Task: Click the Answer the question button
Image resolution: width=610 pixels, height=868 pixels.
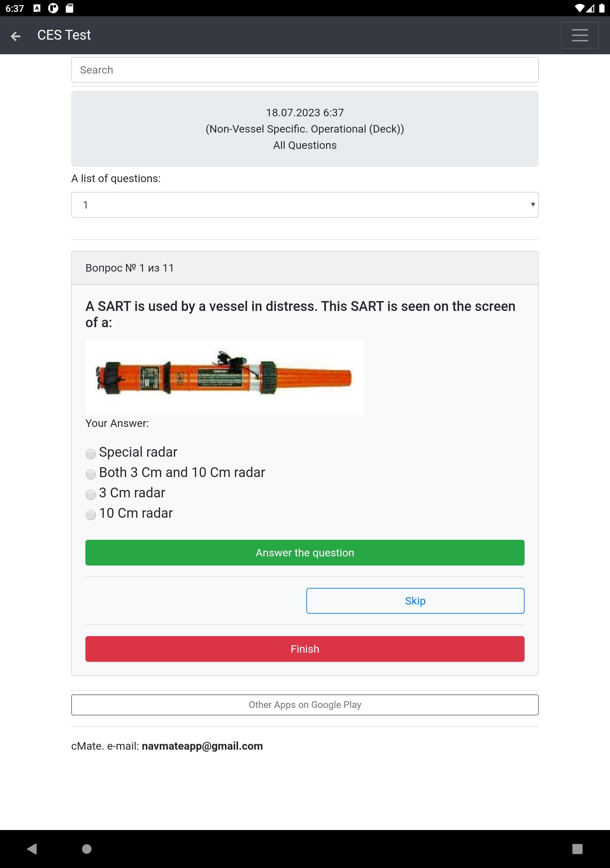Action: [x=305, y=553]
